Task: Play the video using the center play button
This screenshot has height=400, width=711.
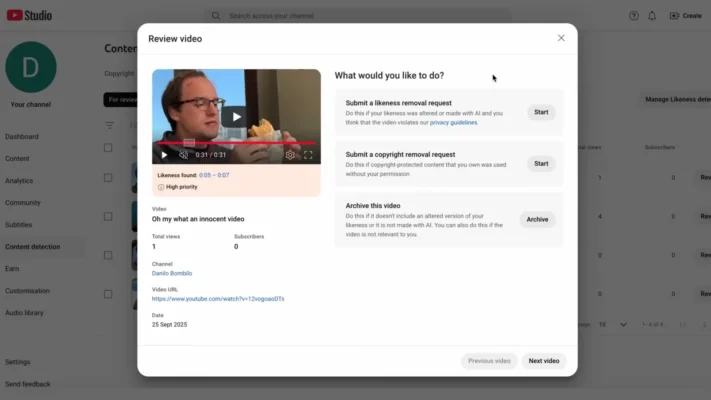Action: pos(236,116)
